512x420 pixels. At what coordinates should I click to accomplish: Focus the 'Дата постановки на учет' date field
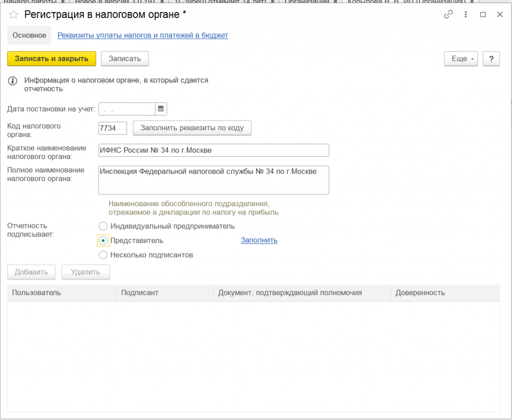126,109
